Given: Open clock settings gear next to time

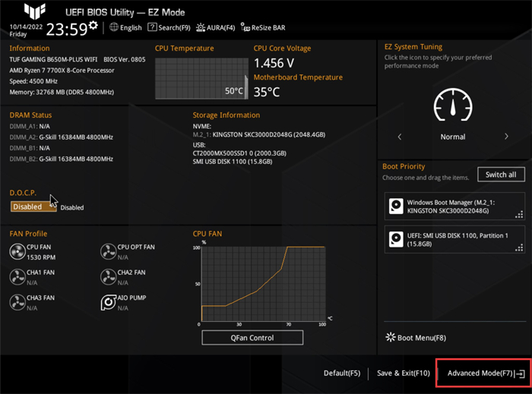Looking at the screenshot, I should tap(93, 25).
